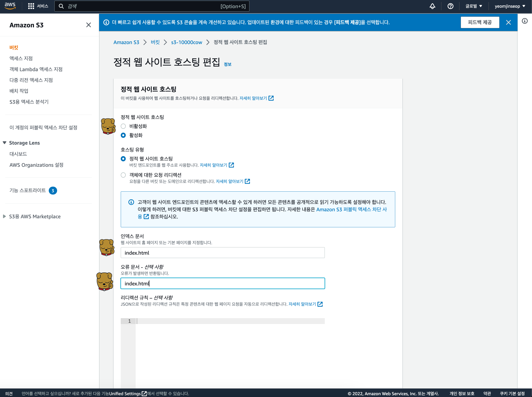Click the help question mark icon
Screen dimensions: 532x397
click(450, 6)
